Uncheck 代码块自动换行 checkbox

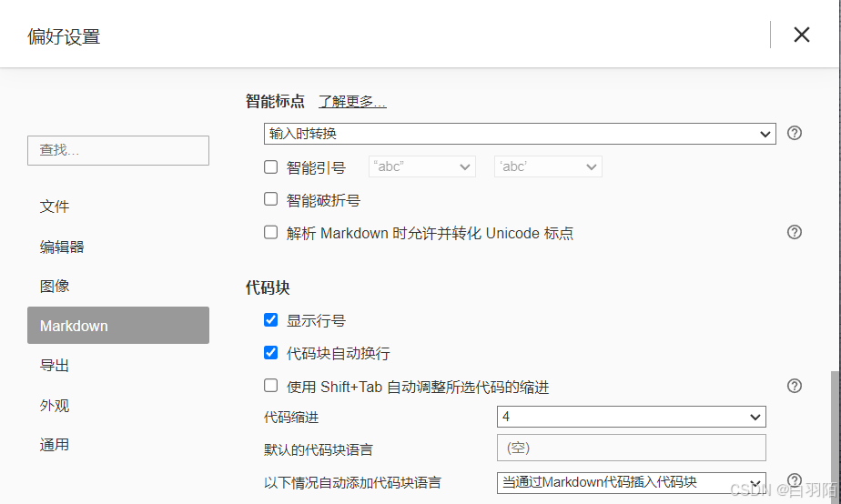pos(271,353)
